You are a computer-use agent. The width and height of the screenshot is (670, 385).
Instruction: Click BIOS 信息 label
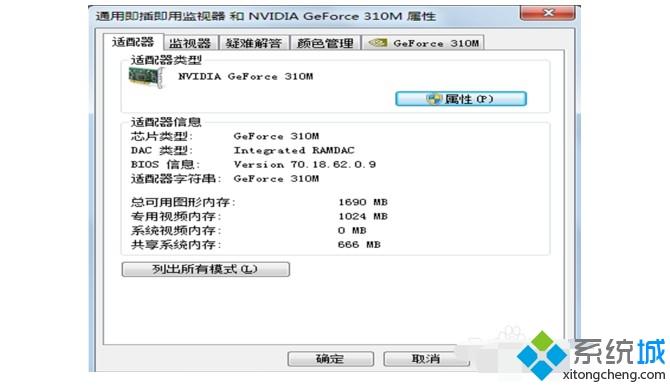coord(165,165)
